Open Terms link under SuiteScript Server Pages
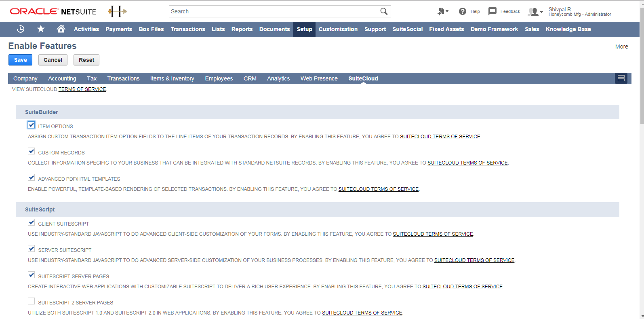 (x=463, y=287)
